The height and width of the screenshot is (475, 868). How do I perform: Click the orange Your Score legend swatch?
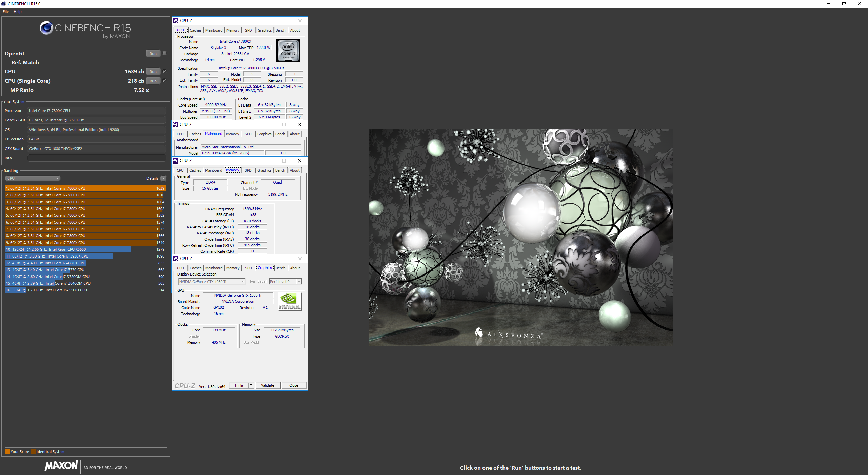click(7, 452)
